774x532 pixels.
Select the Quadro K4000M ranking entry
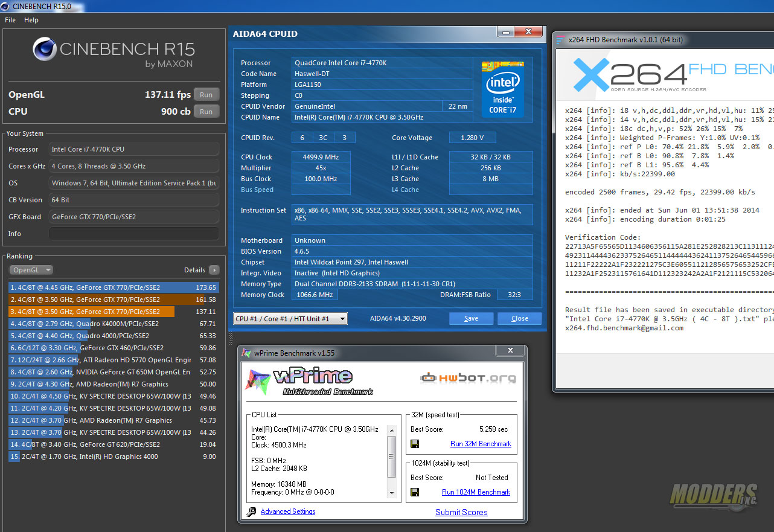click(114, 324)
